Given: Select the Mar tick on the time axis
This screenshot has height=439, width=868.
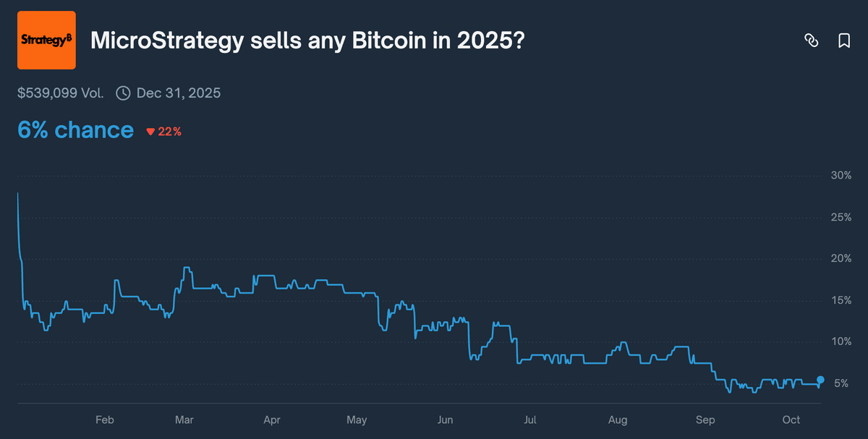Looking at the screenshot, I should pyautogui.click(x=184, y=419).
